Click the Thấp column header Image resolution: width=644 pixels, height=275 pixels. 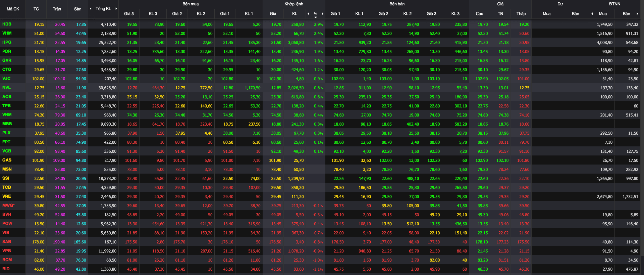coord(521,14)
